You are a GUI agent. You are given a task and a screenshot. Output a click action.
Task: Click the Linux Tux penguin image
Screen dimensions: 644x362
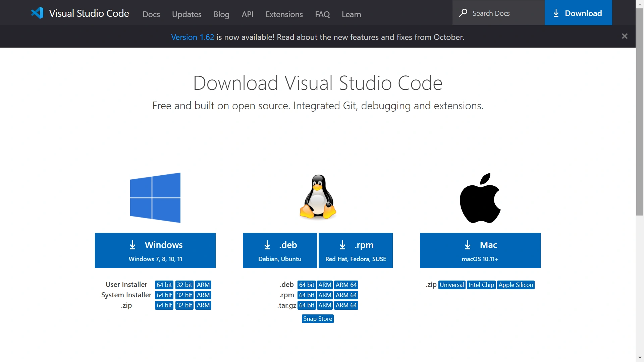[318, 197]
